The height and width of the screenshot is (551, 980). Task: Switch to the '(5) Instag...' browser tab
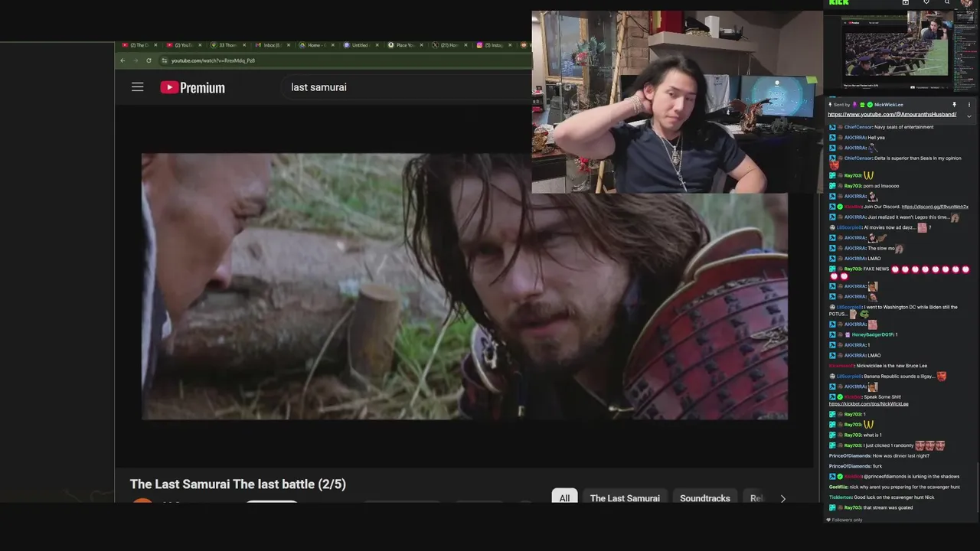[493, 45]
